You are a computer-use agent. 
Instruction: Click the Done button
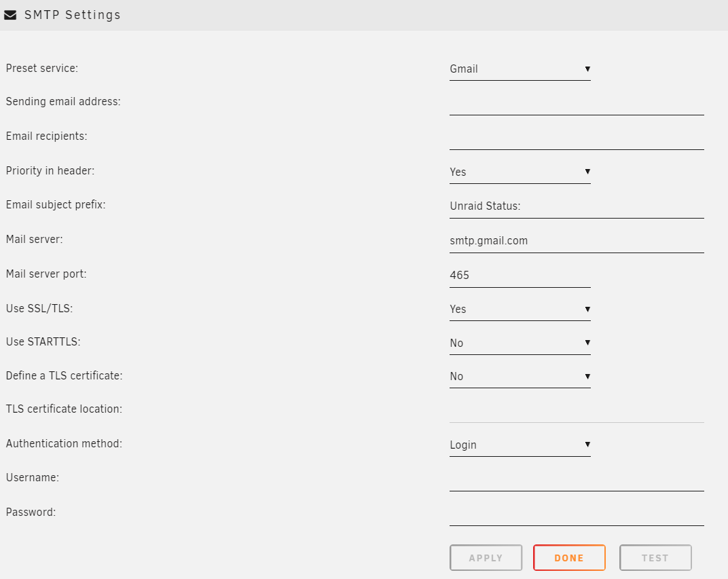click(x=569, y=558)
